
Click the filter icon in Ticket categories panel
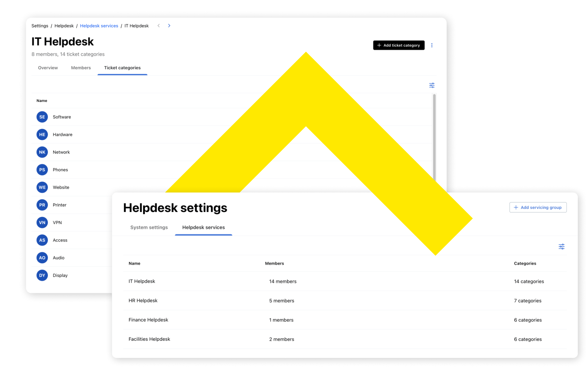click(x=432, y=85)
